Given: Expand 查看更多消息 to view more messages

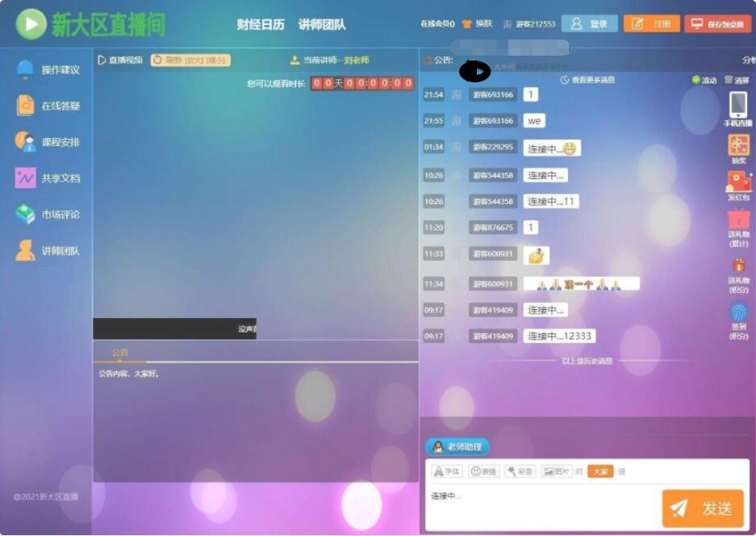Looking at the screenshot, I should 591,79.
